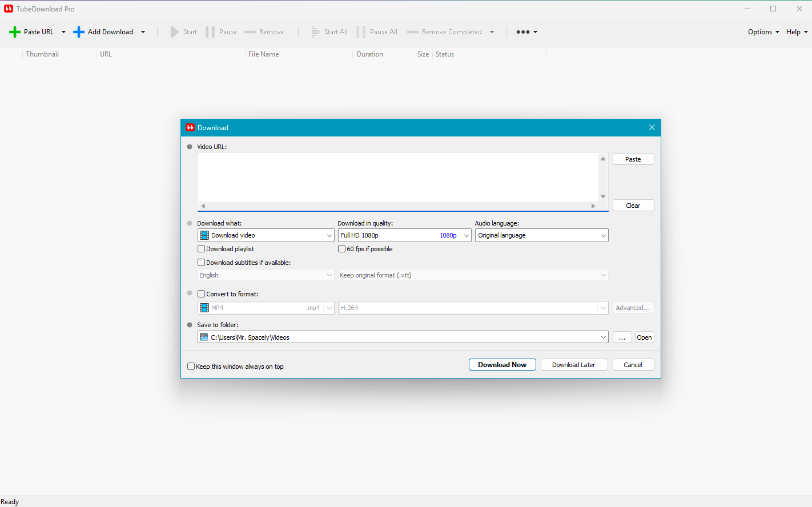Click the Start play icon in toolbar
Image resolution: width=812 pixels, height=507 pixels.
175,32
